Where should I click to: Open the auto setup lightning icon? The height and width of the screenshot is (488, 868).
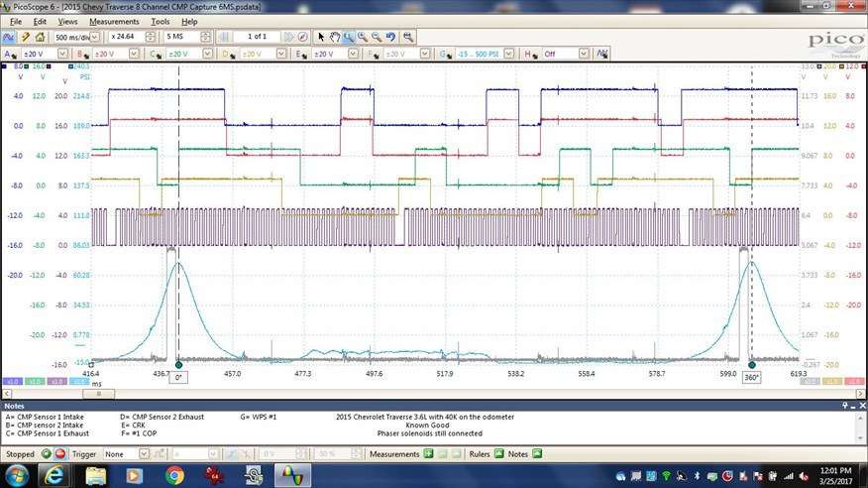(26, 37)
